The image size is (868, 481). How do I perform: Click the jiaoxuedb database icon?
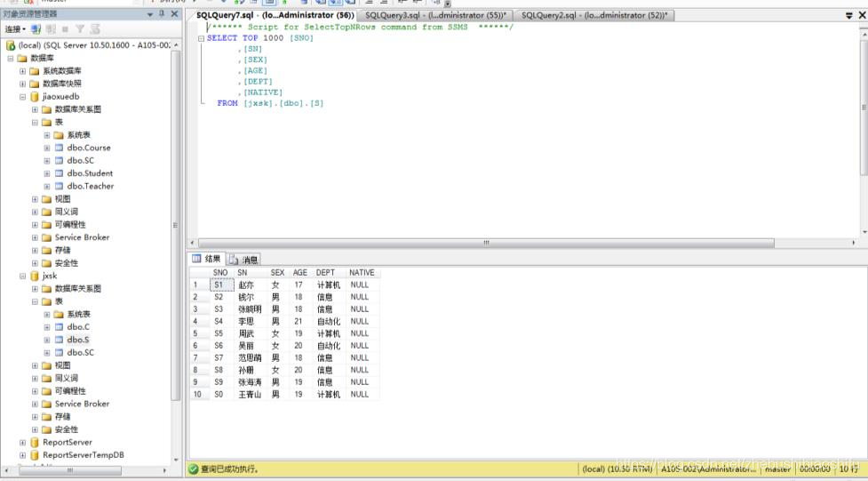tap(35, 96)
